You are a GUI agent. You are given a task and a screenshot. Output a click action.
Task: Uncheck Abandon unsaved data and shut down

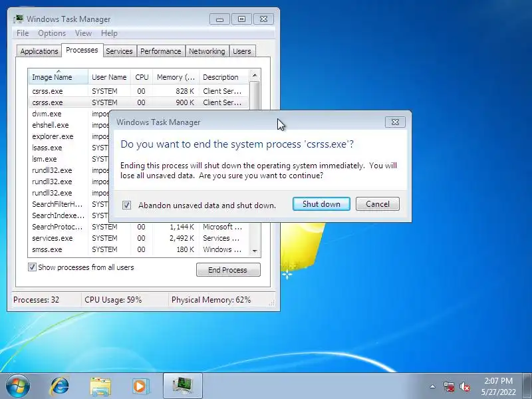[x=126, y=205]
